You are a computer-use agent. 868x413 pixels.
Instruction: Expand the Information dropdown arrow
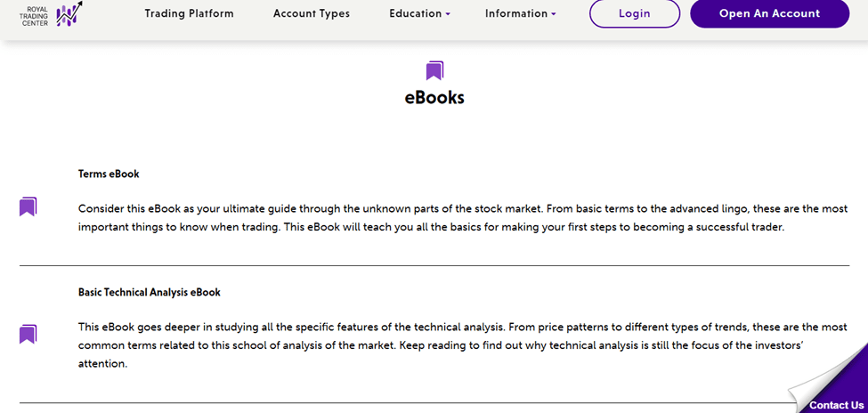click(554, 14)
